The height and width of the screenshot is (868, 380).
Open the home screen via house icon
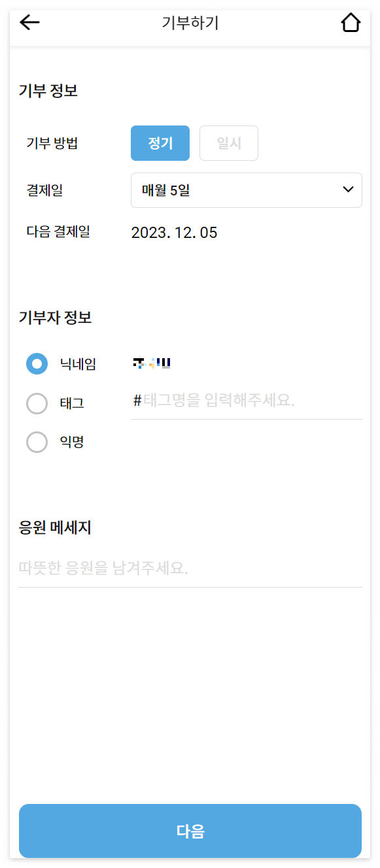point(351,22)
